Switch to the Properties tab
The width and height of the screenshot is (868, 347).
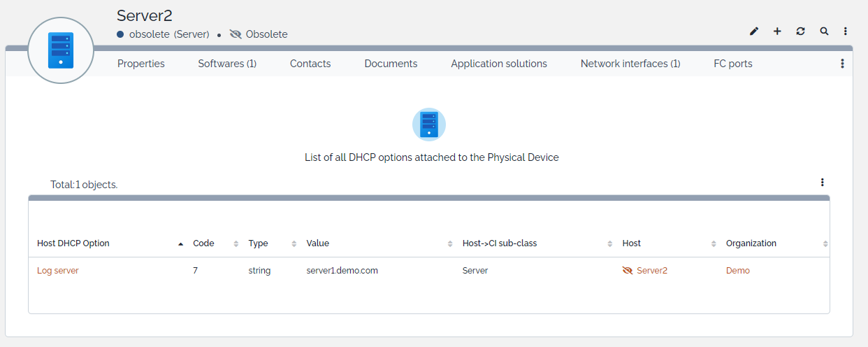click(x=141, y=64)
